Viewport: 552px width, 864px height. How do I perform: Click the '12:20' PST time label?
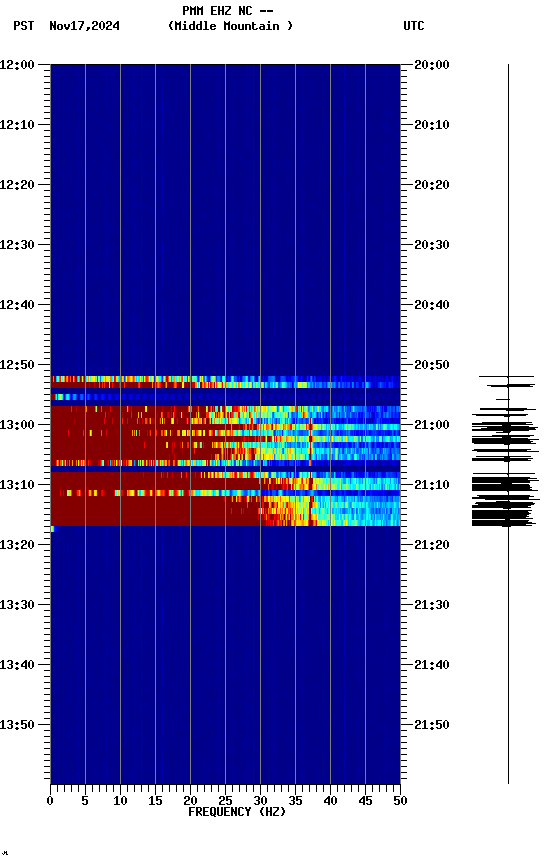tap(17, 185)
